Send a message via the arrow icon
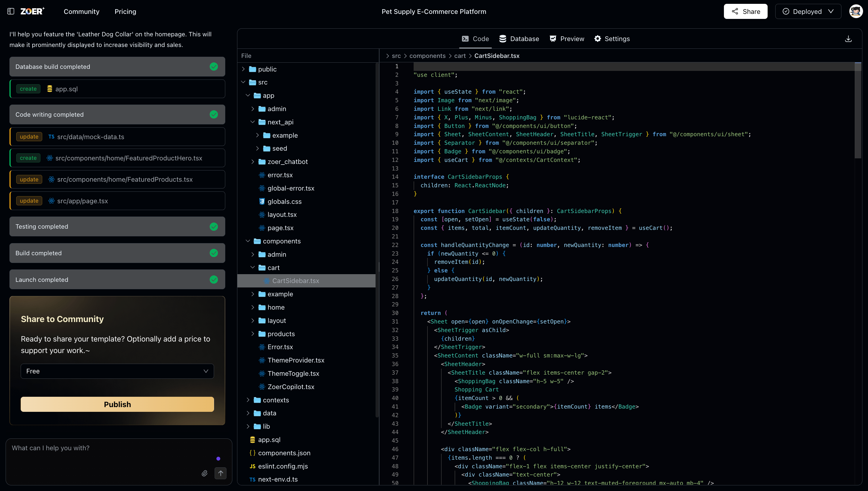This screenshot has width=868, height=491. pos(221,473)
